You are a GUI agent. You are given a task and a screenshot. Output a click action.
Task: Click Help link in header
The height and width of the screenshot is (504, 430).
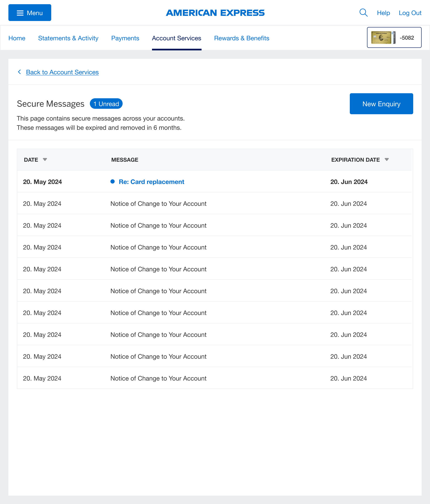click(x=383, y=13)
